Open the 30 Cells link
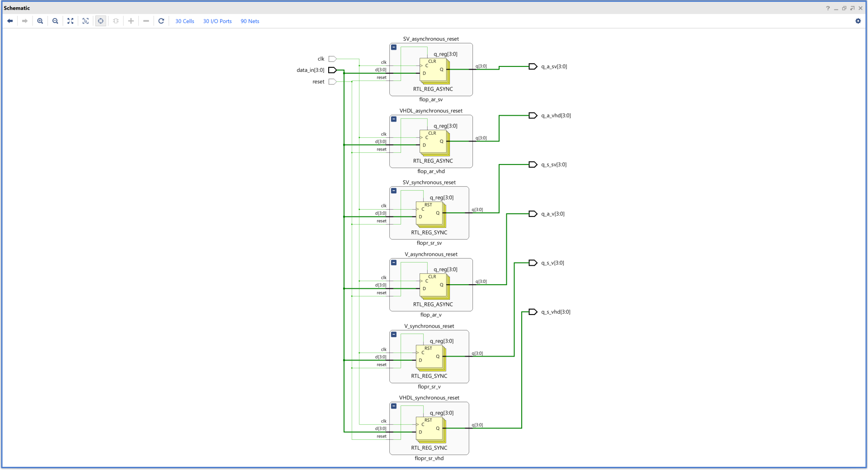This screenshot has width=868, height=470. 184,21
